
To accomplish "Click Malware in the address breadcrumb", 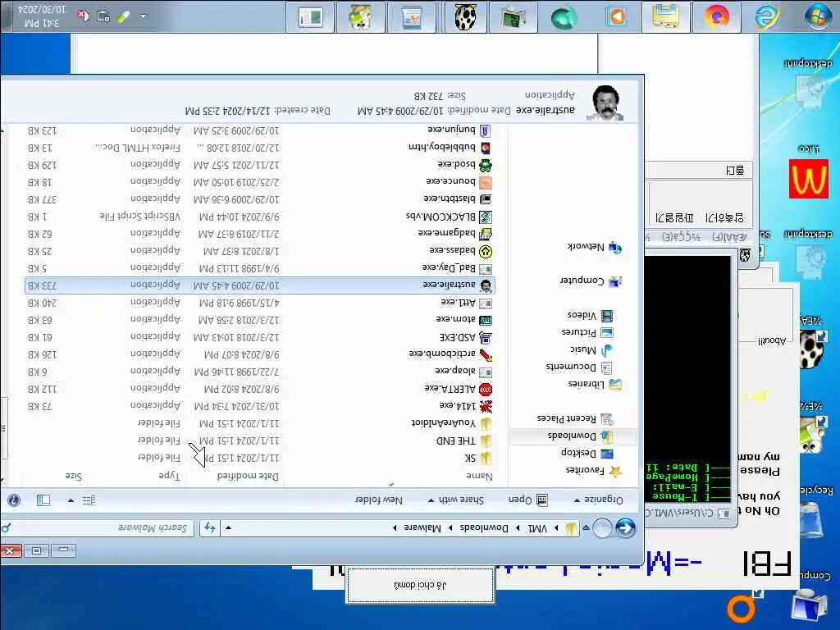I will coord(422,528).
